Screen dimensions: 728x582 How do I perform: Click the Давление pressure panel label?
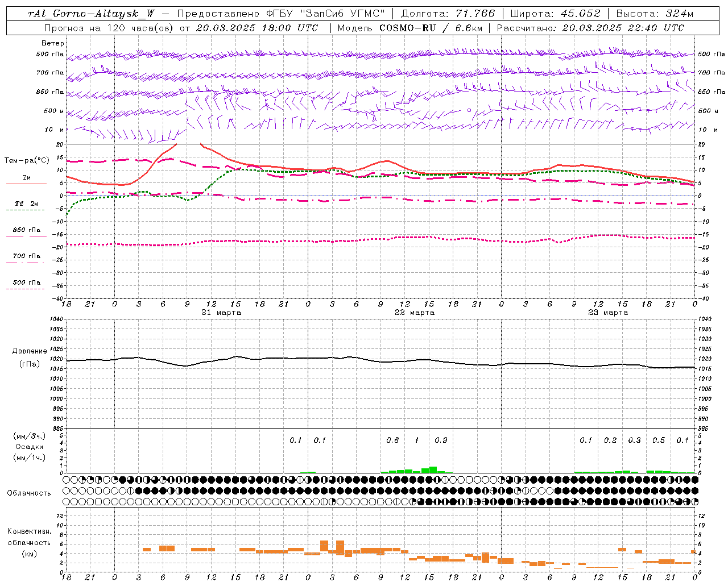coord(30,351)
